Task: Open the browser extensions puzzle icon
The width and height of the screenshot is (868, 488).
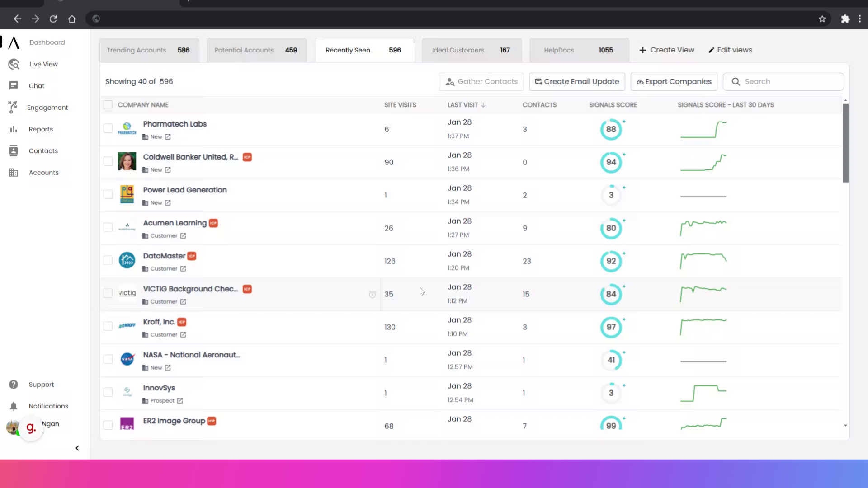Action: pyautogui.click(x=845, y=19)
